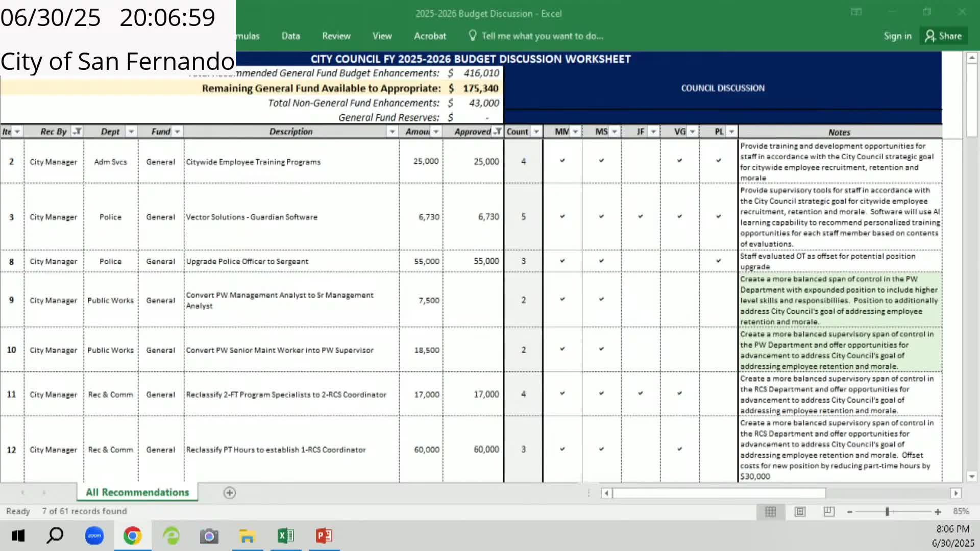Screen dimensions: 980x551
Task: Open the Data ribbon tab
Action: pyautogui.click(x=291, y=36)
